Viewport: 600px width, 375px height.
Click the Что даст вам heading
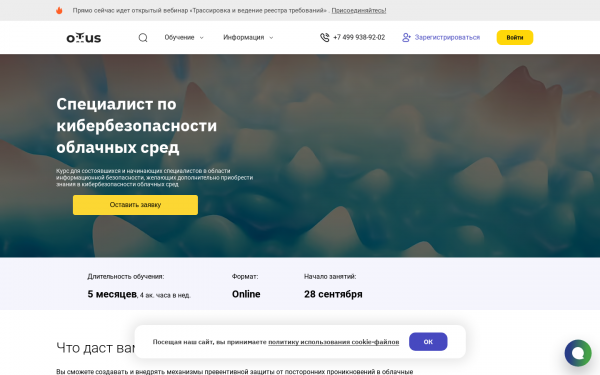(x=96, y=347)
